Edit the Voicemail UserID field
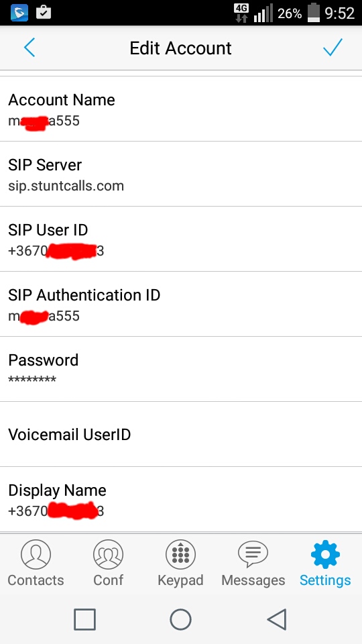This screenshot has height=644, width=362. click(181, 434)
